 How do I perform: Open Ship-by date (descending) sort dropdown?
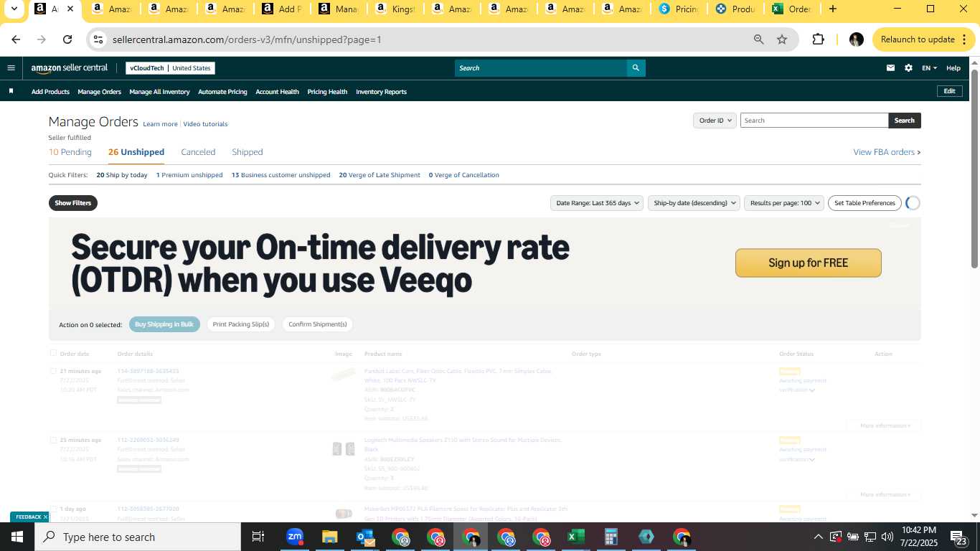pyautogui.click(x=694, y=203)
